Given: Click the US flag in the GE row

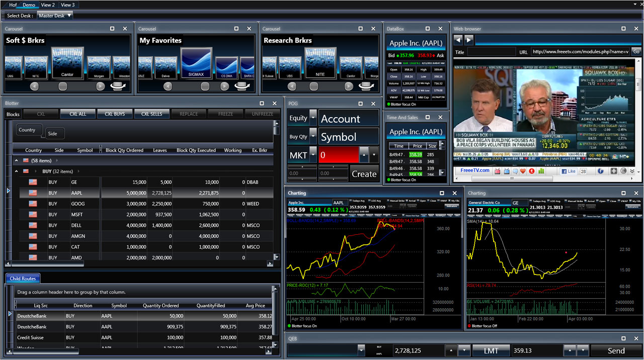Looking at the screenshot, I should pos(33,182).
